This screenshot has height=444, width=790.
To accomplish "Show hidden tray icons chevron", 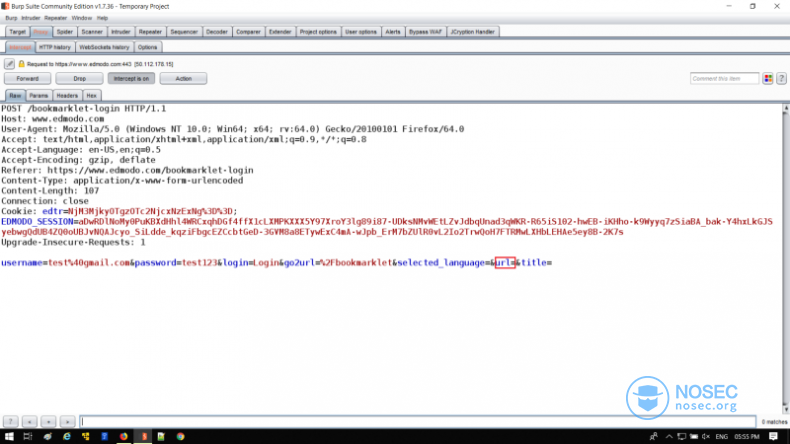I will pos(669,436).
